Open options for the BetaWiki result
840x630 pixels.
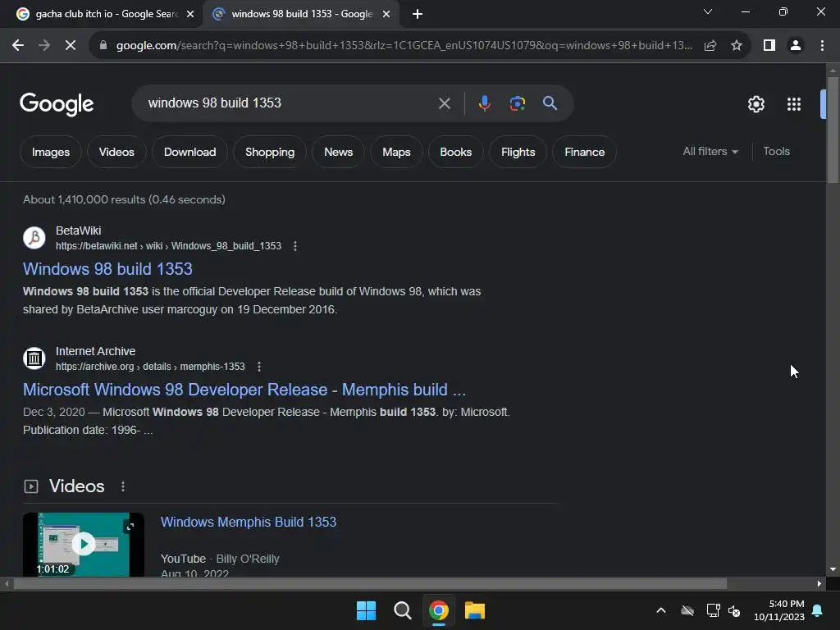point(295,246)
